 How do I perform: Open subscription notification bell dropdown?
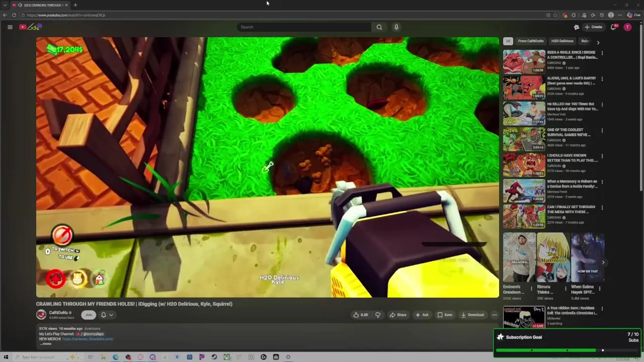[107, 315]
